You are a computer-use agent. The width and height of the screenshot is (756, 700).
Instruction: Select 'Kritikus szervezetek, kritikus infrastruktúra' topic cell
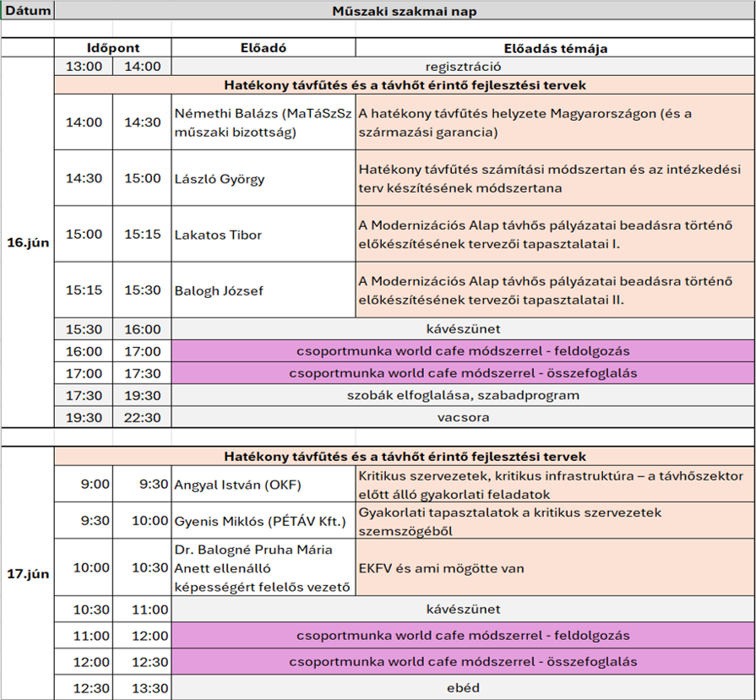click(556, 484)
